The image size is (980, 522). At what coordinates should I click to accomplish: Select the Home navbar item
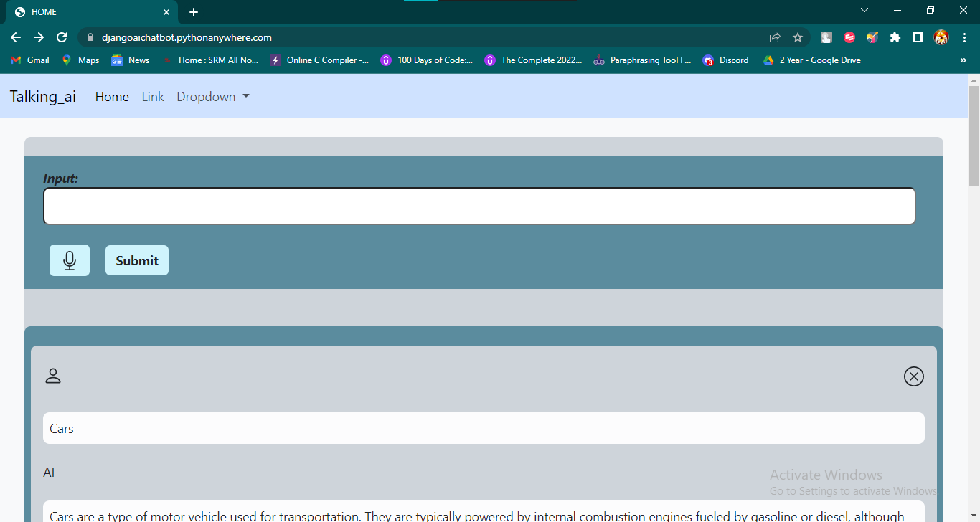click(112, 97)
